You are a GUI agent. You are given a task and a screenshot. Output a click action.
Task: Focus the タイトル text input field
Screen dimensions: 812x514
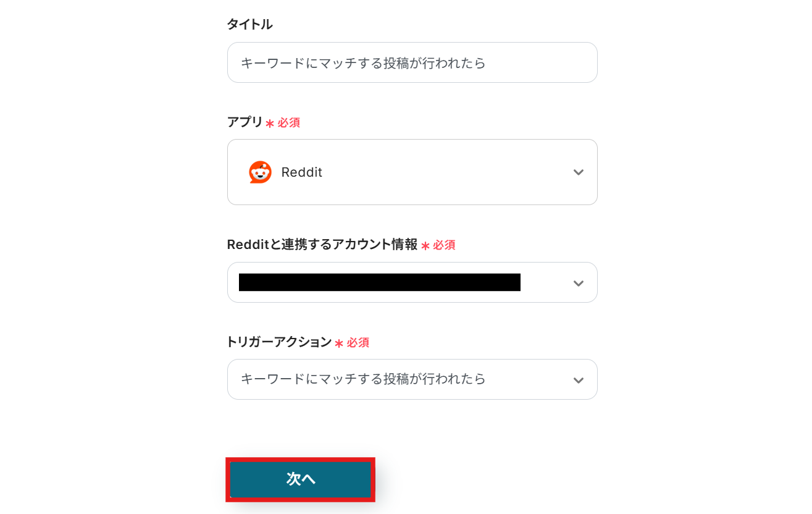412,62
